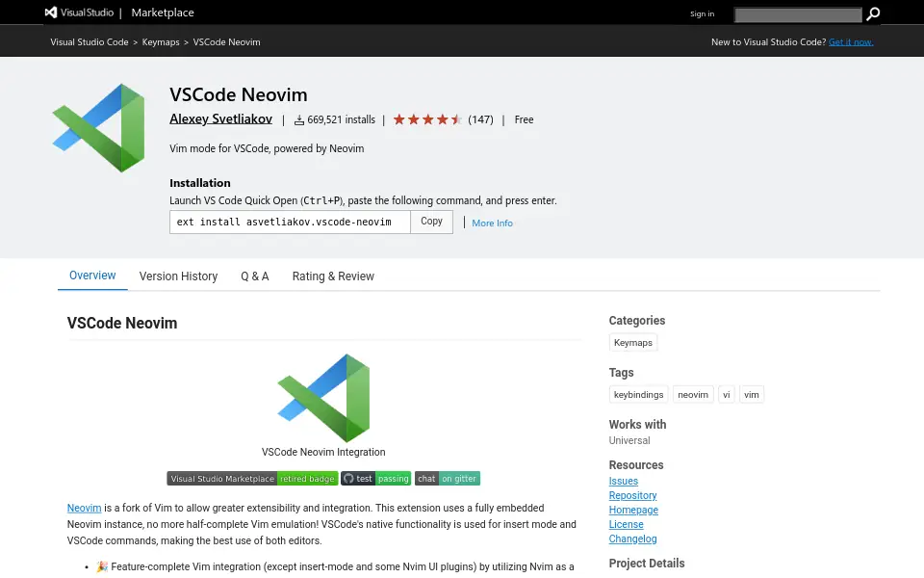Click the large VSCode Neovim extension logo
Viewport: 924px width, 578px height.
click(x=98, y=128)
